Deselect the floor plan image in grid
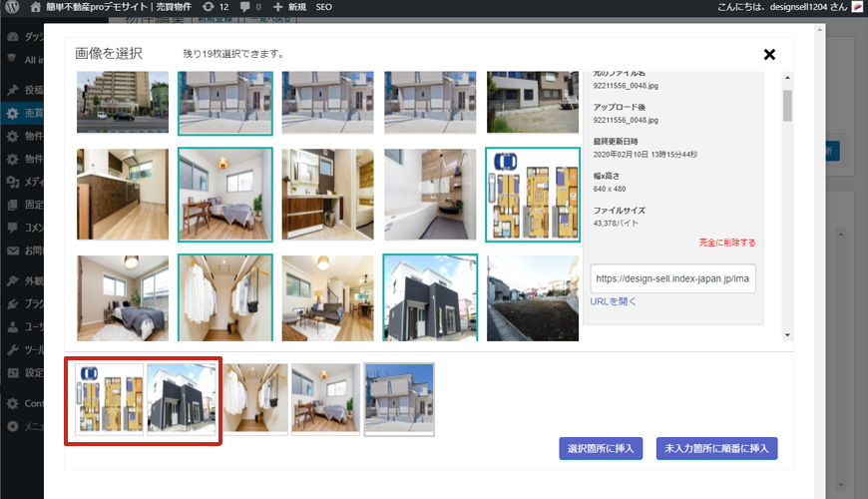 pyautogui.click(x=532, y=195)
